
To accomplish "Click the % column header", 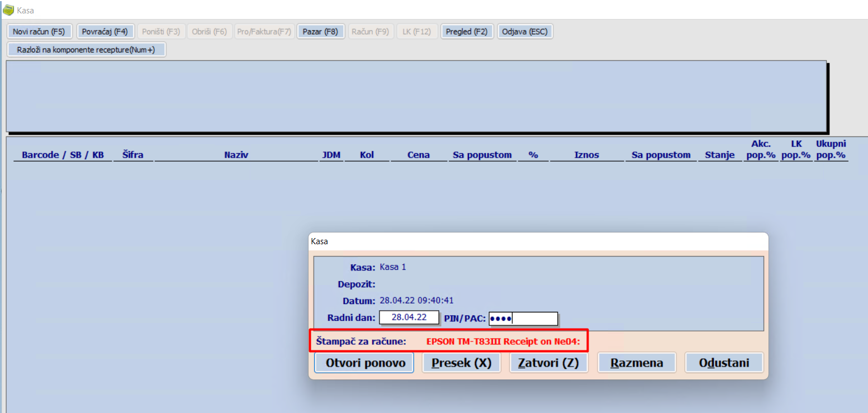I will (x=533, y=155).
